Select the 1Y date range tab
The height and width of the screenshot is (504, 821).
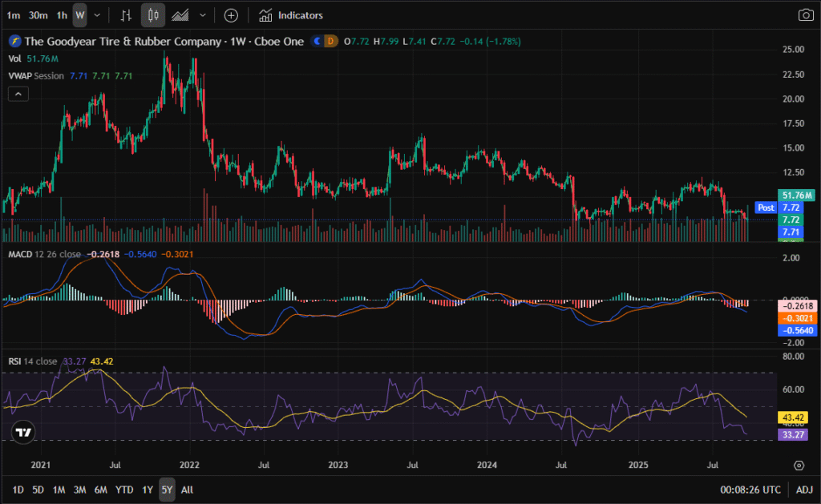pyautogui.click(x=148, y=490)
